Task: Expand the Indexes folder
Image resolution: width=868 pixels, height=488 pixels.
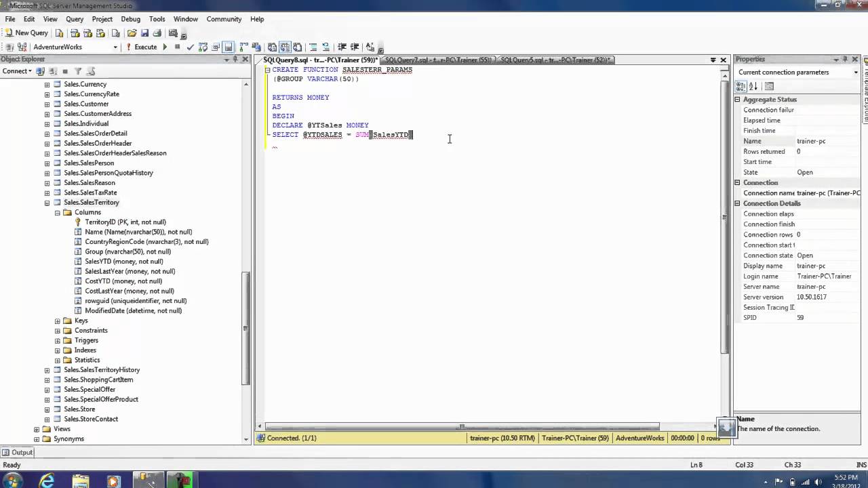Action: click(58, 350)
